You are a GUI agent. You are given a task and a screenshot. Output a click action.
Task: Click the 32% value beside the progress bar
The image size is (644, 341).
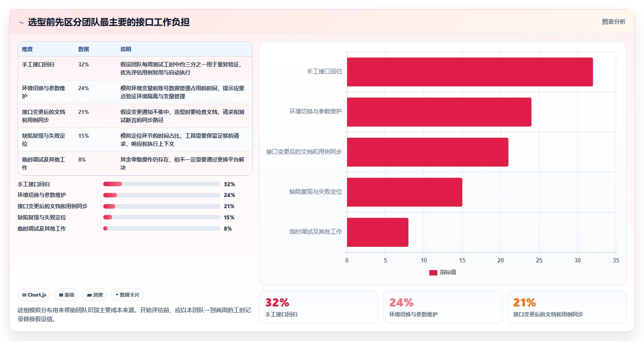click(x=229, y=184)
